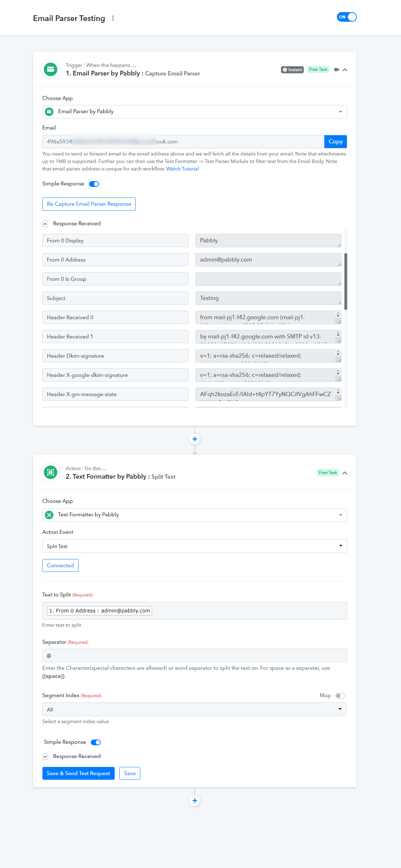The height and width of the screenshot is (868, 401).
Task: Click the Email Parser trigger app icon
Action: click(x=51, y=69)
